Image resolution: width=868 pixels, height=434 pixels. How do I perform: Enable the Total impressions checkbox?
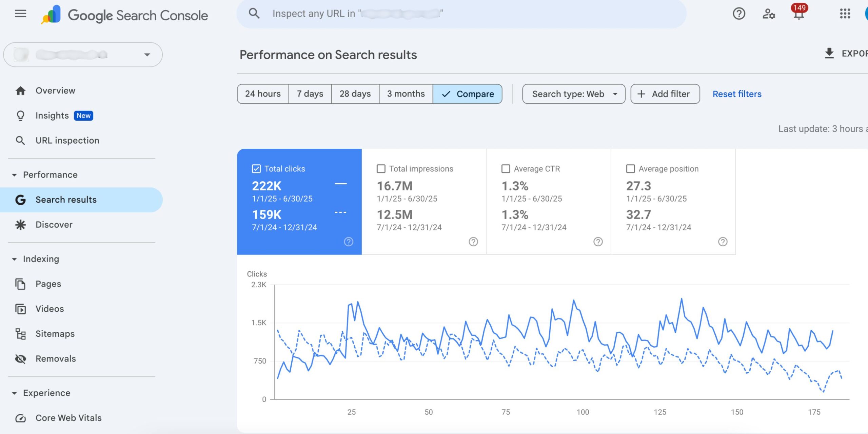(x=381, y=169)
